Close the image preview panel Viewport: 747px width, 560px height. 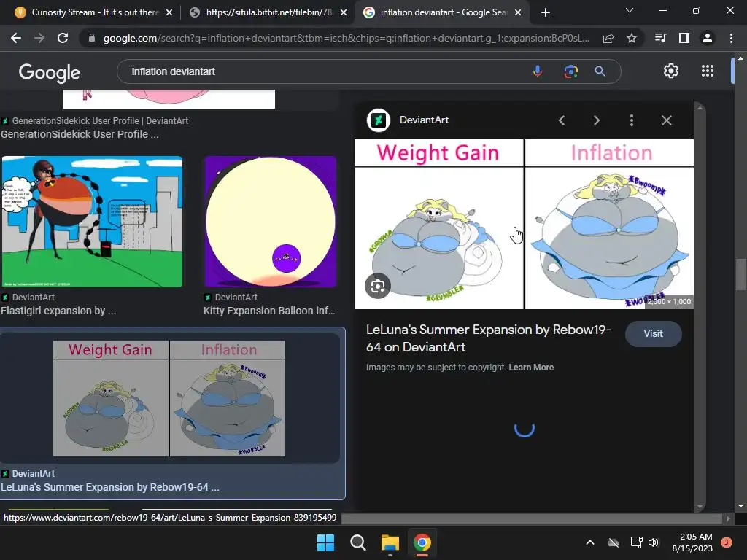point(667,120)
